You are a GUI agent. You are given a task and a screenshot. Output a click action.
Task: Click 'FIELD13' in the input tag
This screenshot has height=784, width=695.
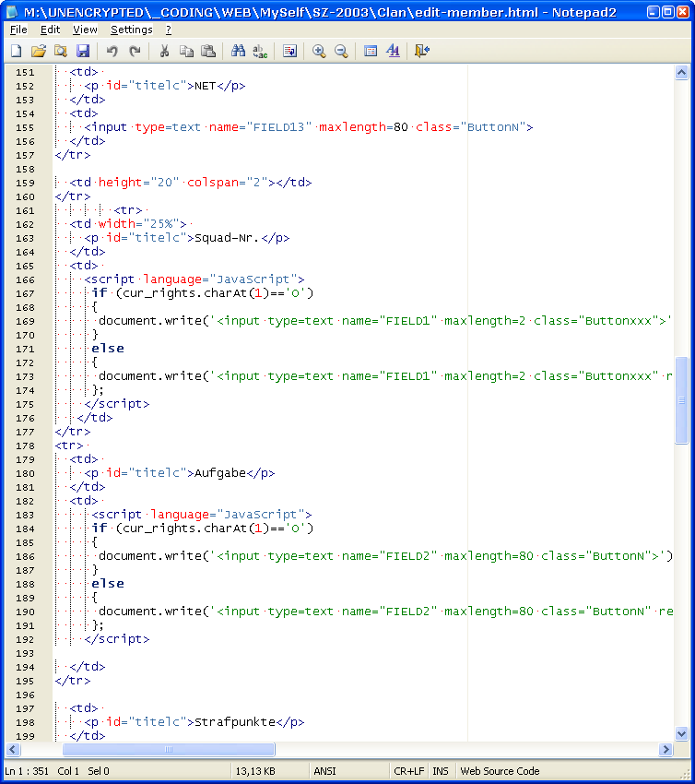(x=278, y=127)
